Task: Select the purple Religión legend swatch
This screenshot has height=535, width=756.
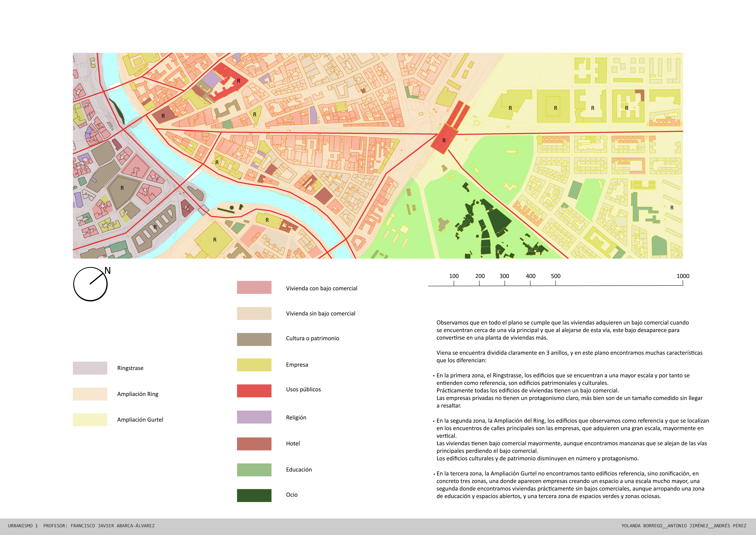Action: (x=254, y=417)
